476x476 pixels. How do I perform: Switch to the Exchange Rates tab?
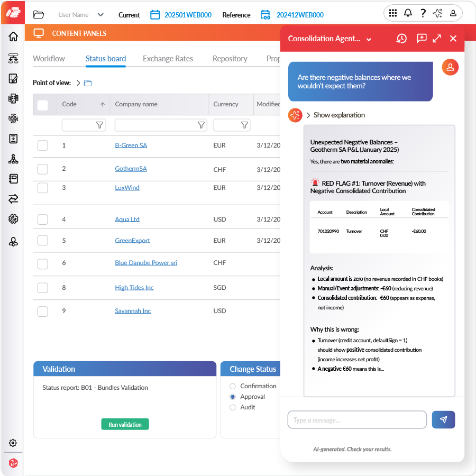coord(168,59)
